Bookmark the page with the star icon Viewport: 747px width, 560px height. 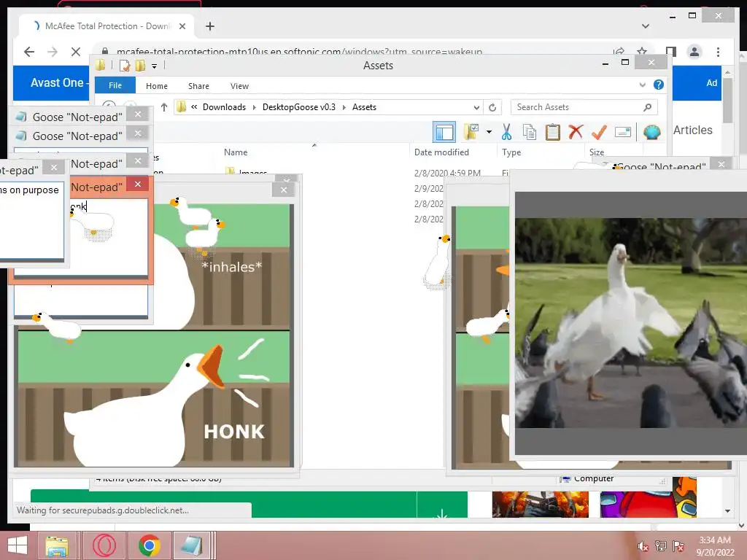pos(642,52)
